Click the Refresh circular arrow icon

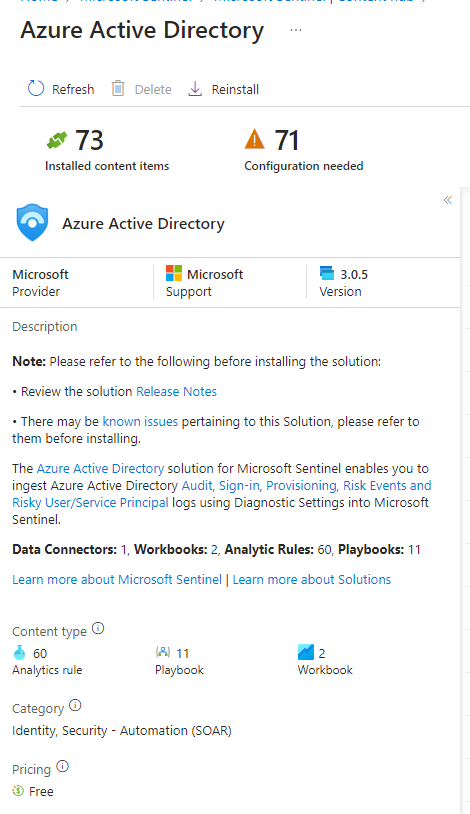[x=35, y=89]
